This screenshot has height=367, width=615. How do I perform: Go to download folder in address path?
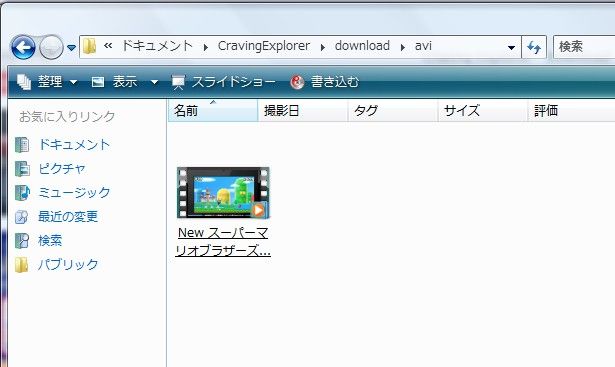pyautogui.click(x=362, y=46)
